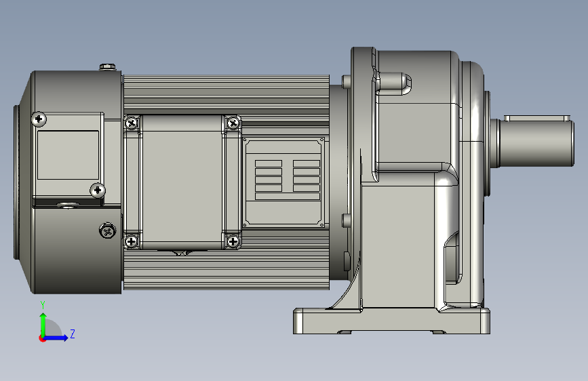The height and width of the screenshot is (381, 588).
Task: Select the key on the output shaft
Action: coord(536,119)
